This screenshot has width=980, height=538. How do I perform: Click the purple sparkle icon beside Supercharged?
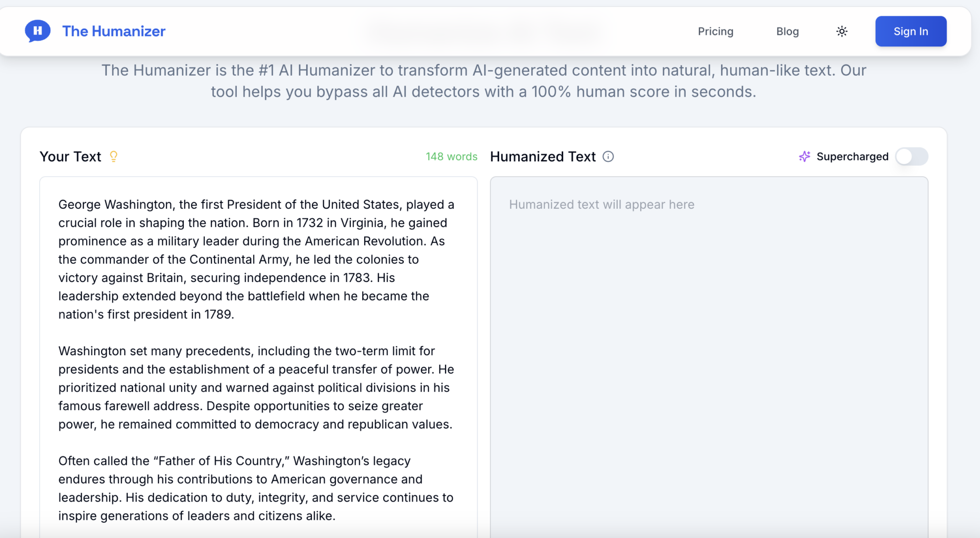[804, 157]
